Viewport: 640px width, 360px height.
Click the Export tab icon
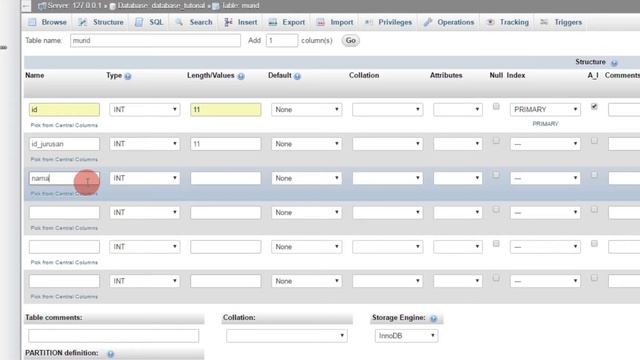(273, 22)
